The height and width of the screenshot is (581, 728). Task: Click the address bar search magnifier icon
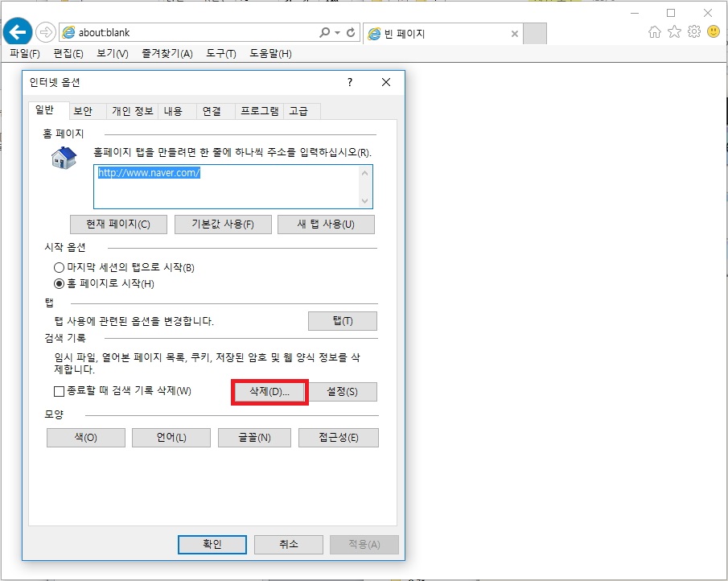coord(324,33)
